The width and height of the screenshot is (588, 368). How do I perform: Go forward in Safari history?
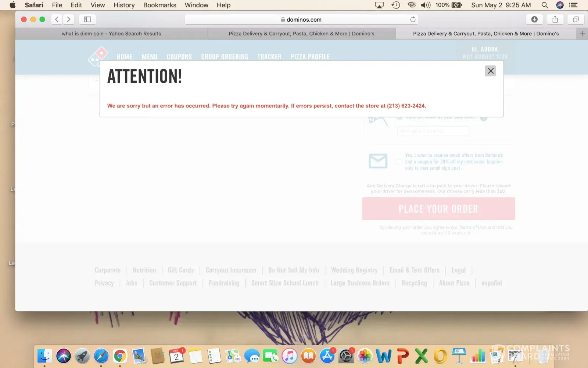point(69,20)
